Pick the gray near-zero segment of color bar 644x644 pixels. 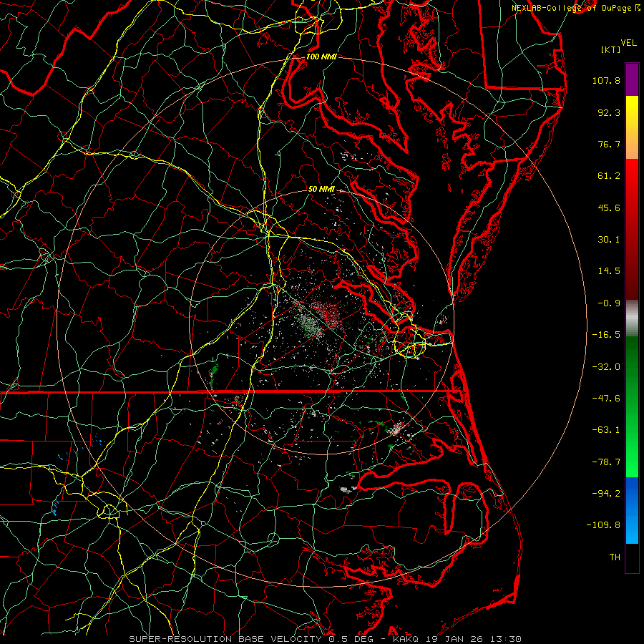point(632,318)
